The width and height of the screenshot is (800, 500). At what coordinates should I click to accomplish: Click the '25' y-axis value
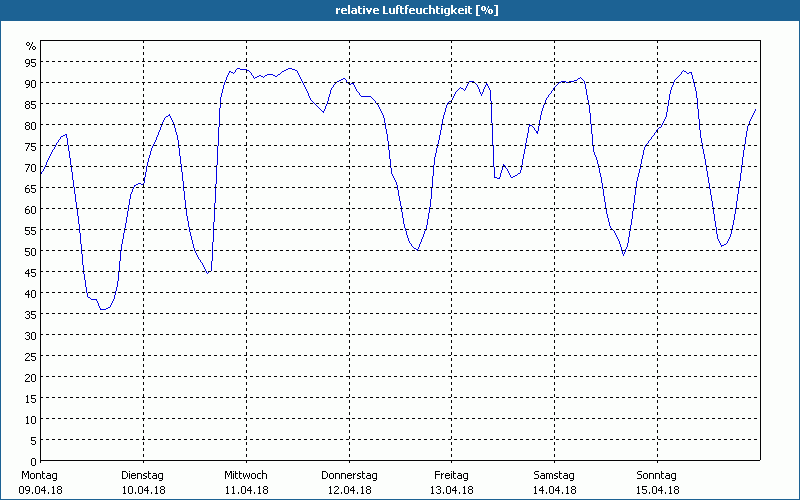(31, 357)
